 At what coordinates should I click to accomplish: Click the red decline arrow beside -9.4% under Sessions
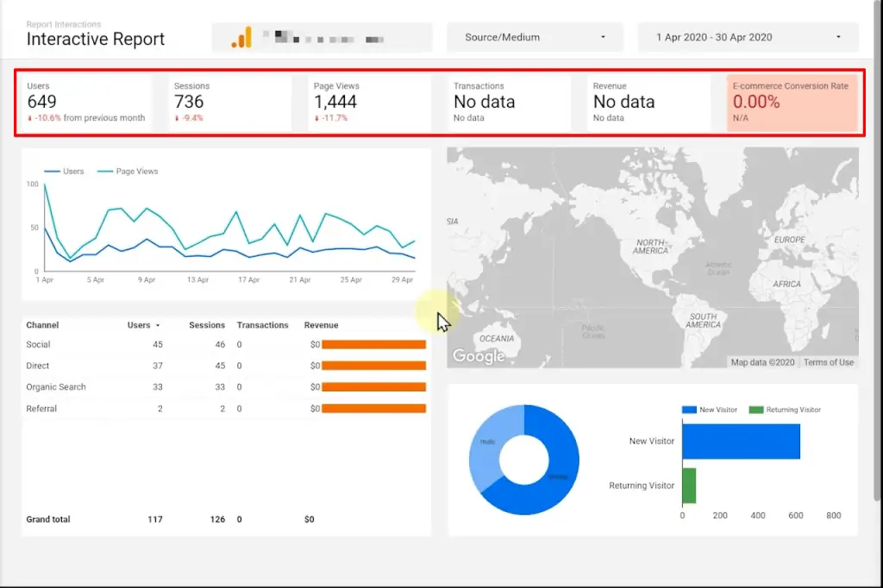[x=178, y=118]
